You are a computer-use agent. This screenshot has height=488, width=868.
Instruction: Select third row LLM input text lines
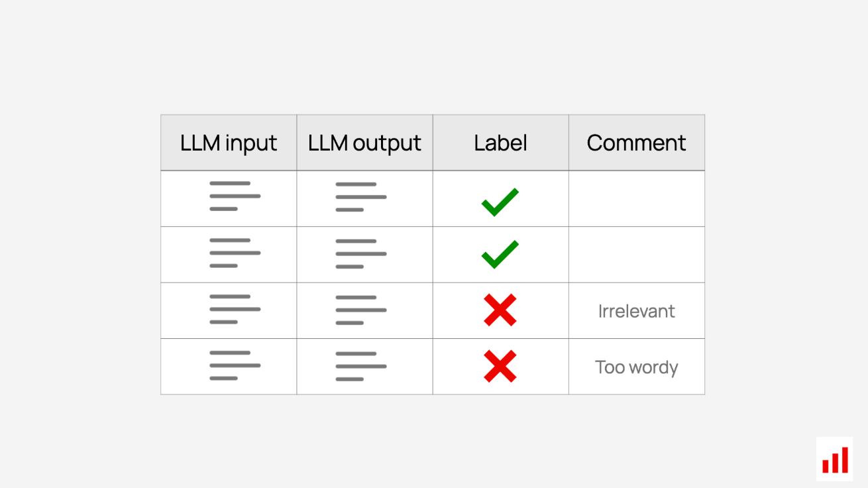tap(235, 309)
